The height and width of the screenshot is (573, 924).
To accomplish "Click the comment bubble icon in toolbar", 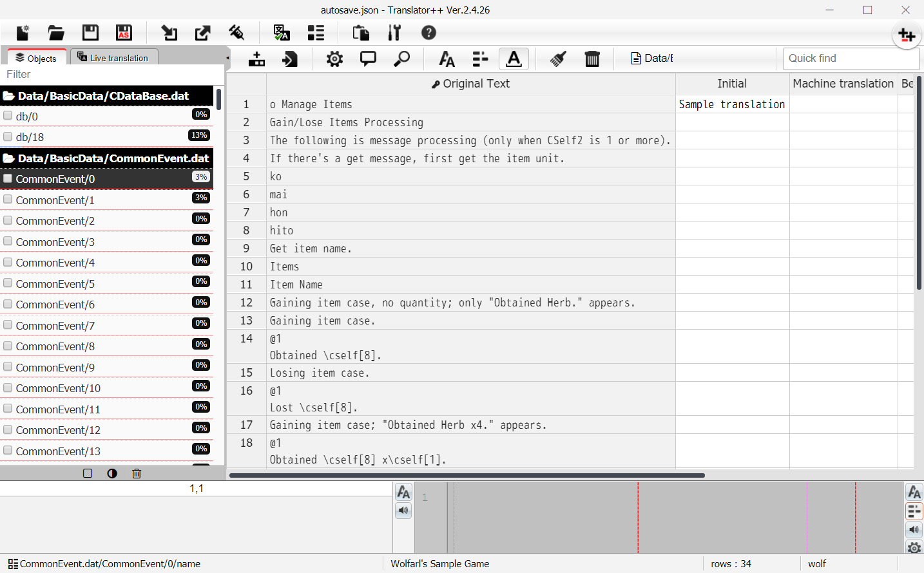I will click(368, 59).
